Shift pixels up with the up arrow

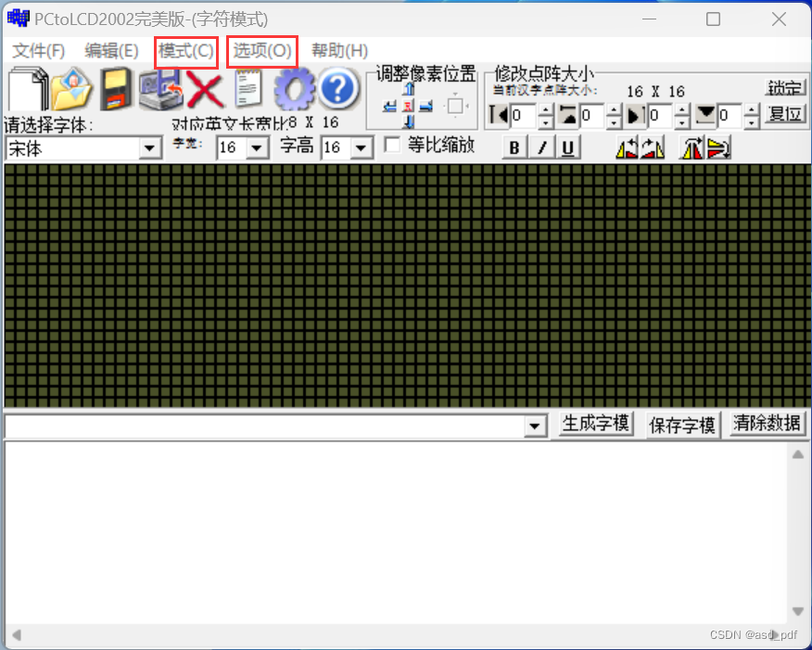(409, 89)
